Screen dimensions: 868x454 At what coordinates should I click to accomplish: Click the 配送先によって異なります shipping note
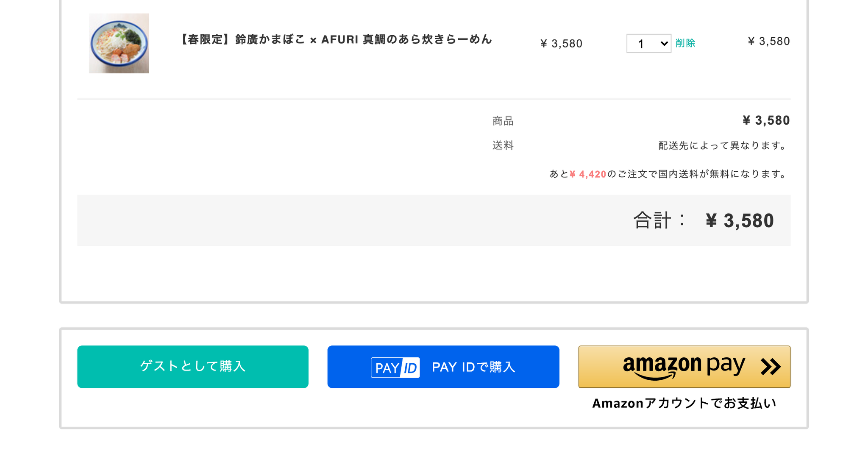tap(723, 145)
